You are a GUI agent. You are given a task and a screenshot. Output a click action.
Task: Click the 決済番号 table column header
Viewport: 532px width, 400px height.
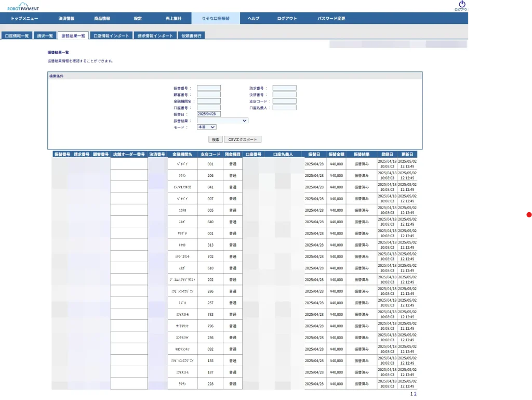[157, 154]
